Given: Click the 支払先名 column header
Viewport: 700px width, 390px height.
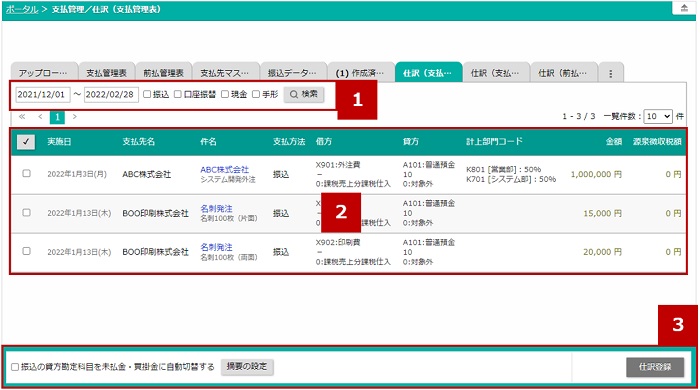Looking at the screenshot, I should pos(138,142).
